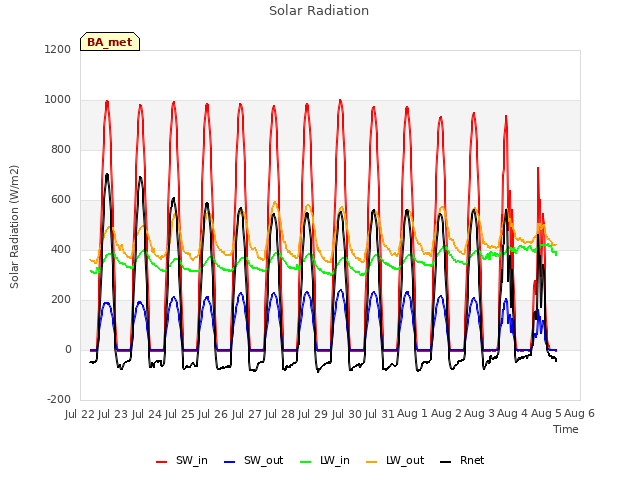Click the Solar Radiation (W/m2) y-axis title
The height and width of the screenshot is (480, 640).
click(x=14, y=227)
